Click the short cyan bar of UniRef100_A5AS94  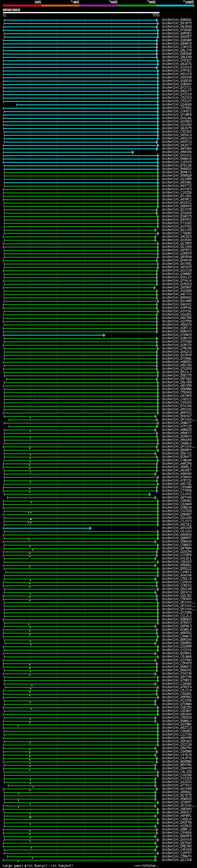tap(68, 152)
